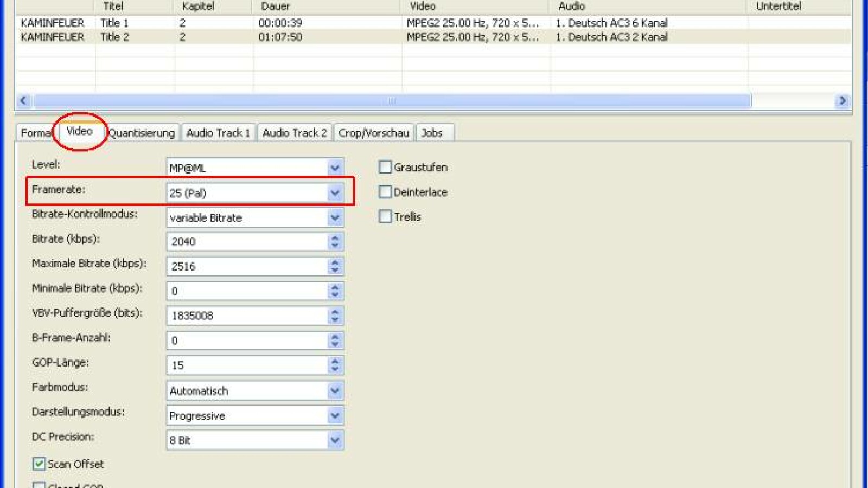The width and height of the screenshot is (868, 488).
Task: Open the DC Precision dropdown
Action: [x=335, y=440]
